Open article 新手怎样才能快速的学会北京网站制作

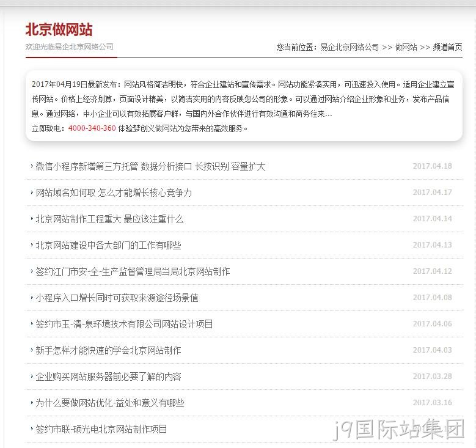[x=108, y=350]
